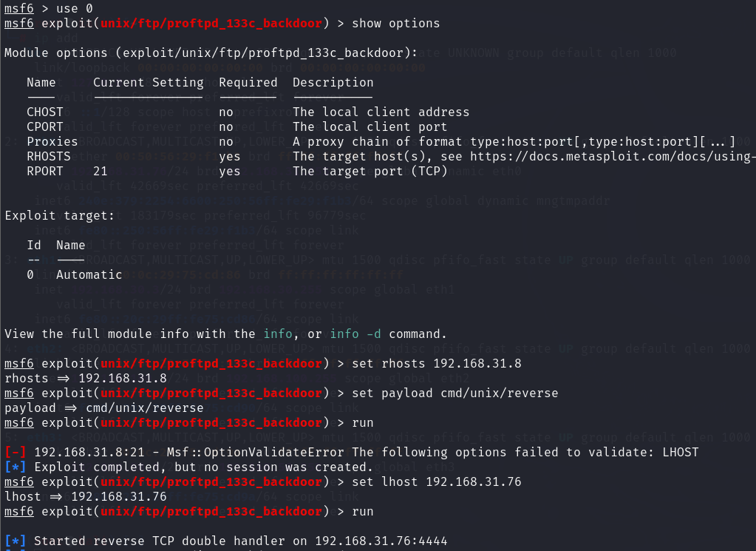Click the msf6 prompt on the 'use 0' line
Image resolution: width=756 pixels, height=551 pixels.
point(18,9)
